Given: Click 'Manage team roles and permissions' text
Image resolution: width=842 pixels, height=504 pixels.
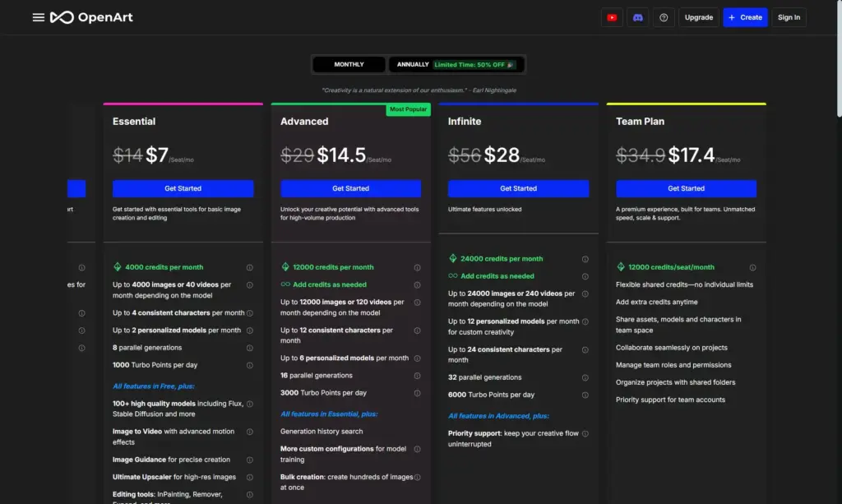Looking at the screenshot, I should pyautogui.click(x=673, y=365).
